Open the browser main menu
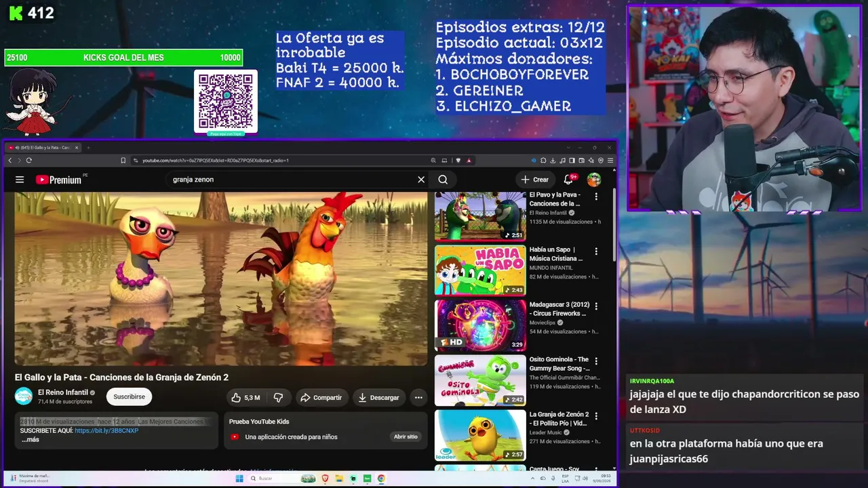868x488 pixels. click(x=610, y=161)
